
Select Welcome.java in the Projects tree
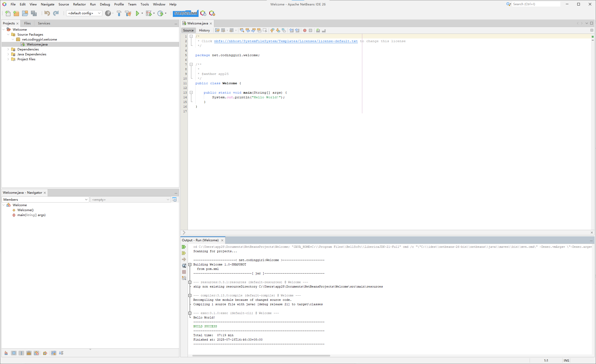[x=37, y=44]
